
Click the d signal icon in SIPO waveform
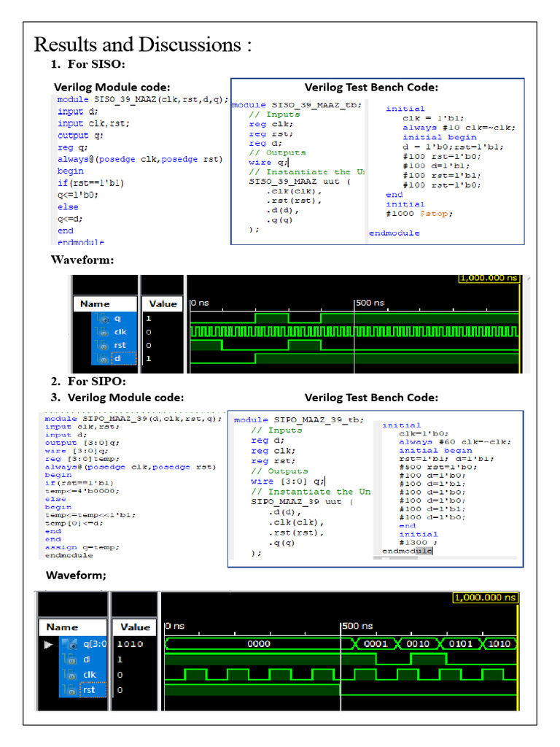[x=70, y=659]
